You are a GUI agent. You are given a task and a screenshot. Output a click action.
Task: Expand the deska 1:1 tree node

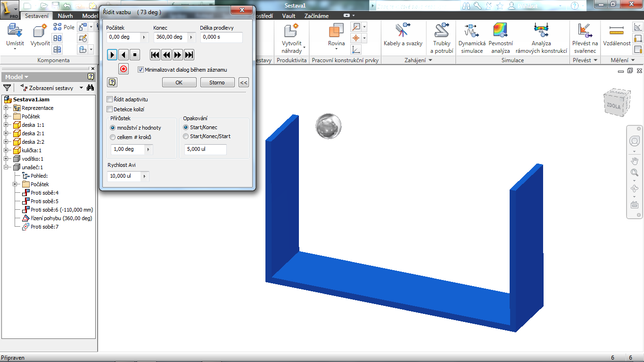click(x=7, y=125)
